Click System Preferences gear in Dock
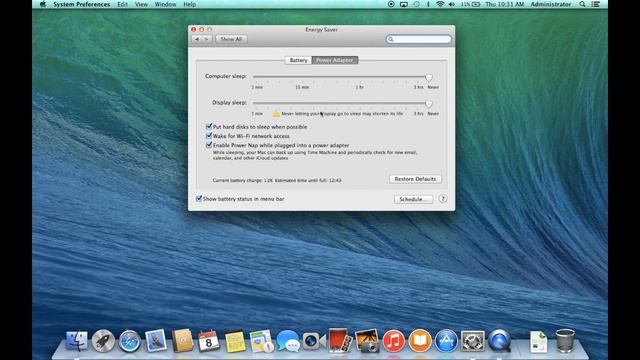Screen dimensions: 640x360 (473, 341)
